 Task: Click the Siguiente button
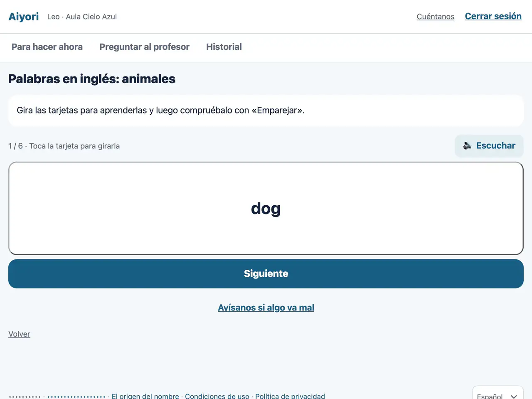pos(266,273)
